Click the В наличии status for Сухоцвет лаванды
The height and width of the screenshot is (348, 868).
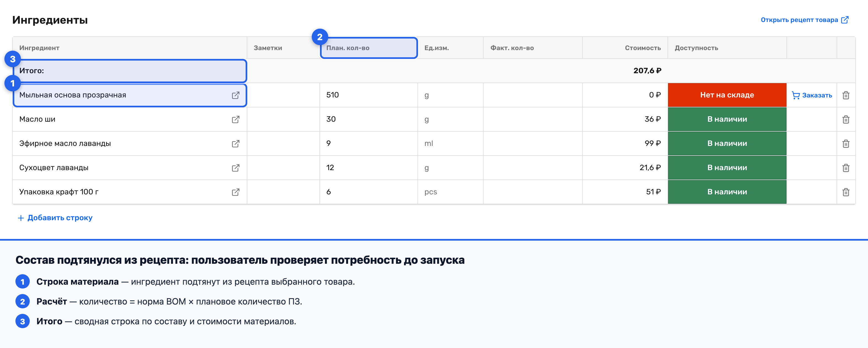pos(727,168)
